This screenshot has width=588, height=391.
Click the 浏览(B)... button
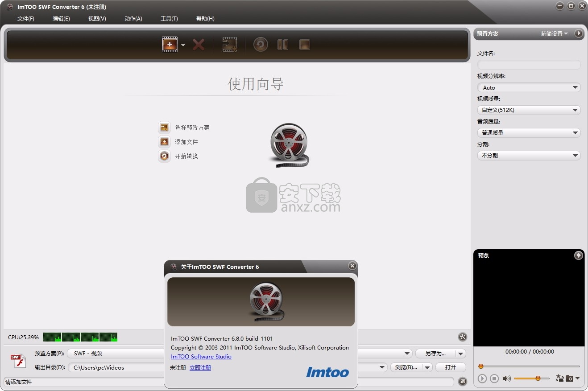(406, 367)
